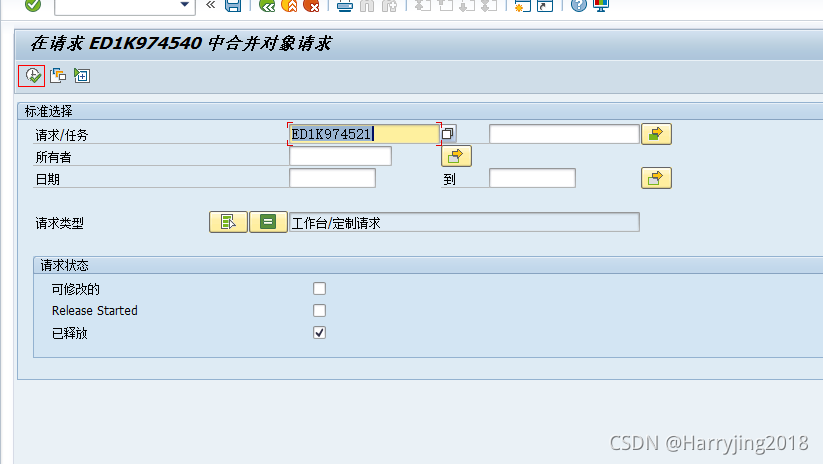Click the orange Exit arrow icon
The height and width of the screenshot is (464, 823).
click(289, 5)
